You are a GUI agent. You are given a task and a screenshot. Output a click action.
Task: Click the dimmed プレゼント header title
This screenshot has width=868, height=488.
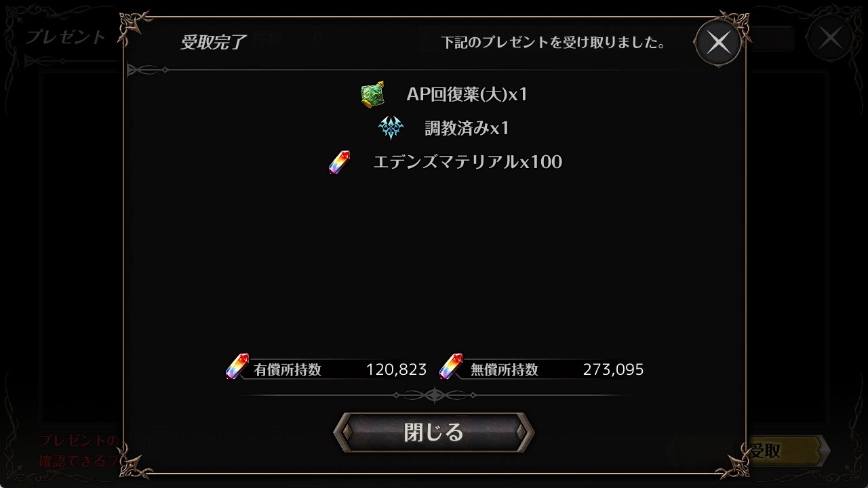point(65,37)
